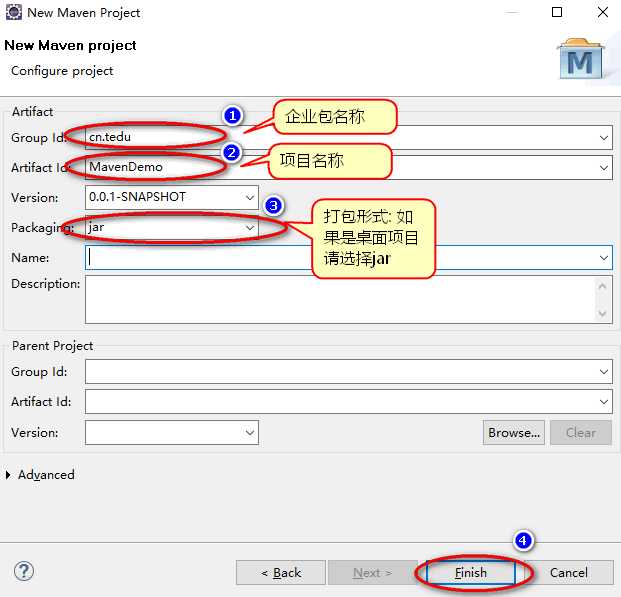
Task: Click the Eclipse icon in title bar
Action: pos(13,12)
